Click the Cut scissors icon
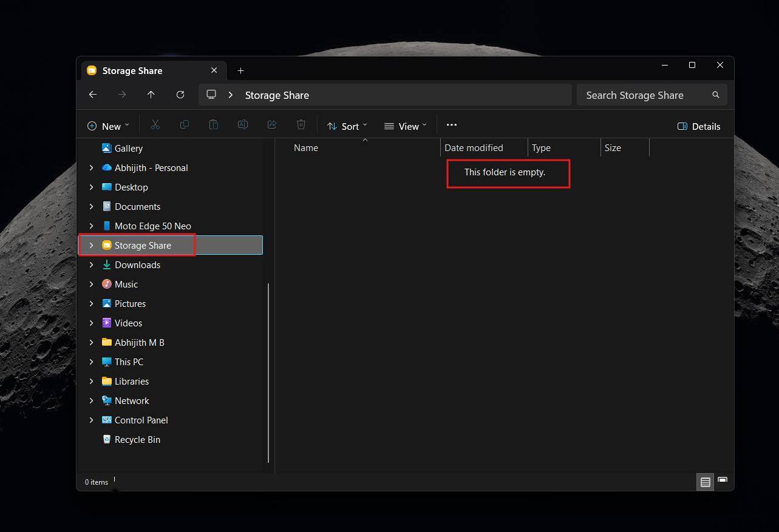Viewport: 779px width, 532px height. (155, 125)
